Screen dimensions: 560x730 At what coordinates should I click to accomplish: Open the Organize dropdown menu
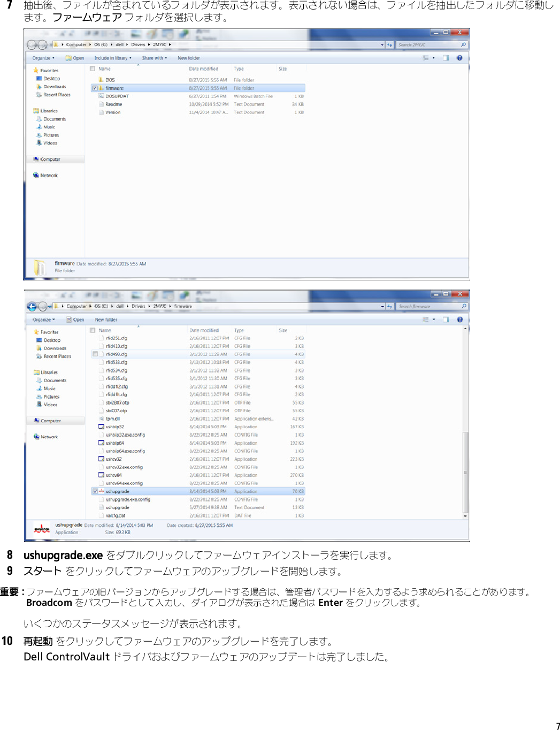43,58
